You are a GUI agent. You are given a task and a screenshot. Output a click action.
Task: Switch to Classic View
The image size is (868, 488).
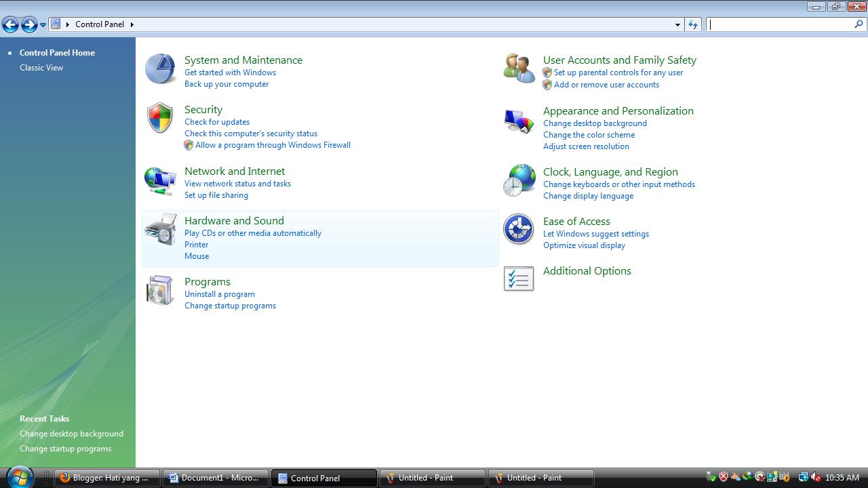41,68
